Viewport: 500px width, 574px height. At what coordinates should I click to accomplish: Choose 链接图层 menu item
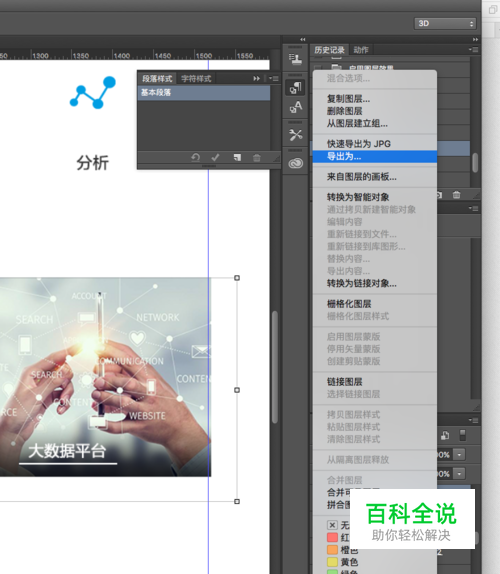click(375, 382)
